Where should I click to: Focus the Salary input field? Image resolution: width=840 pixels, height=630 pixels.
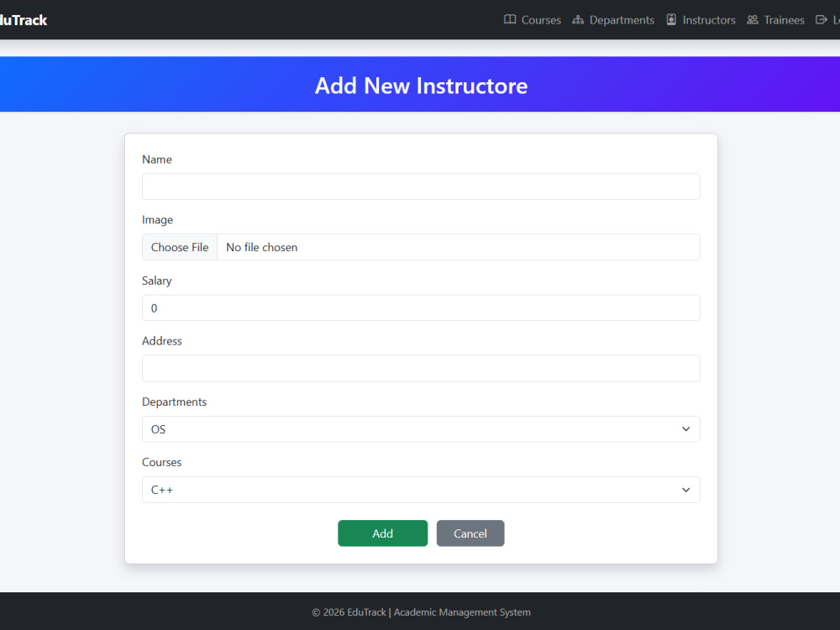[421, 308]
